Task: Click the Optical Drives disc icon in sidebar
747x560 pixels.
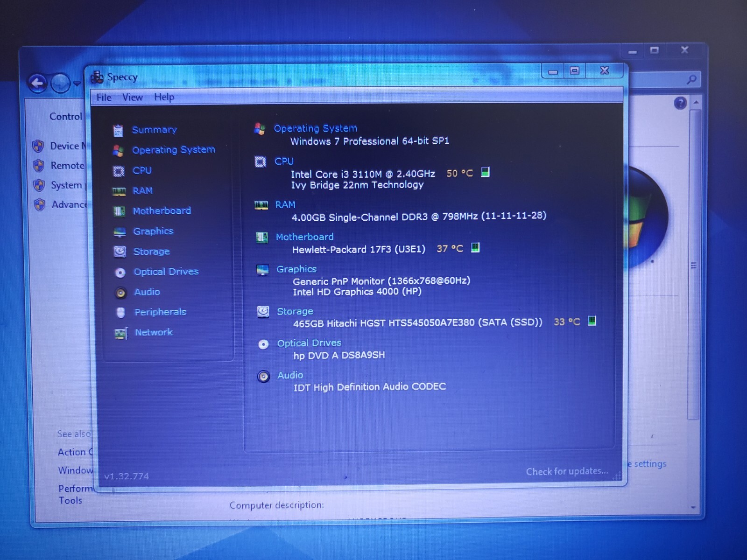Action: click(x=120, y=273)
